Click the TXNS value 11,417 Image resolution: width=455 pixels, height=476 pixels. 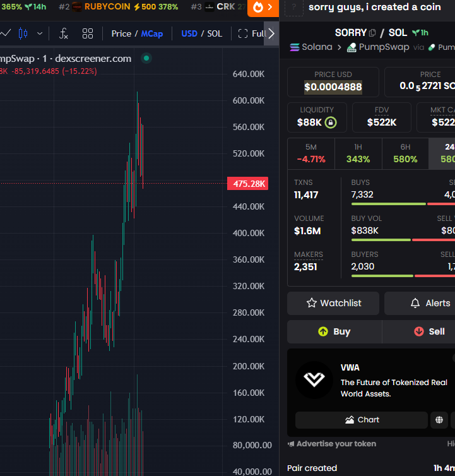306,195
